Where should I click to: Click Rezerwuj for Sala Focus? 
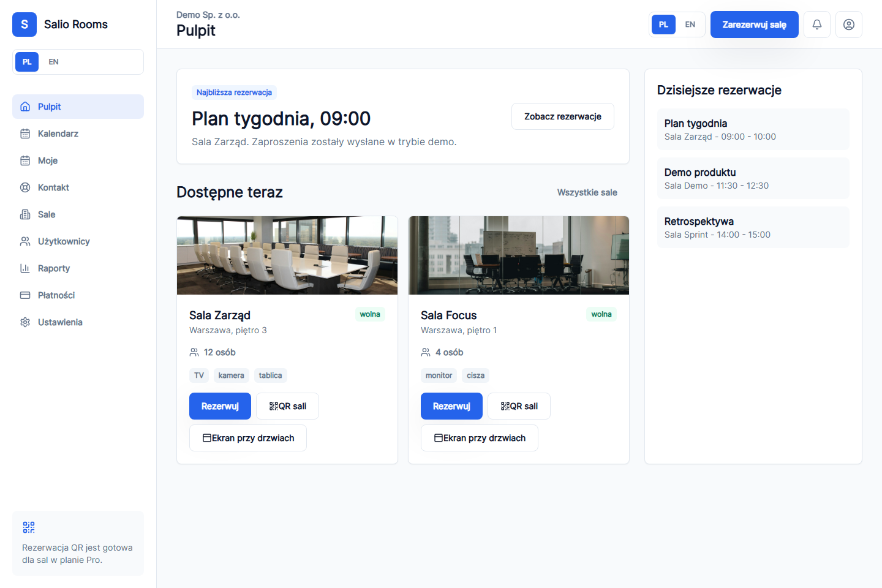click(451, 406)
